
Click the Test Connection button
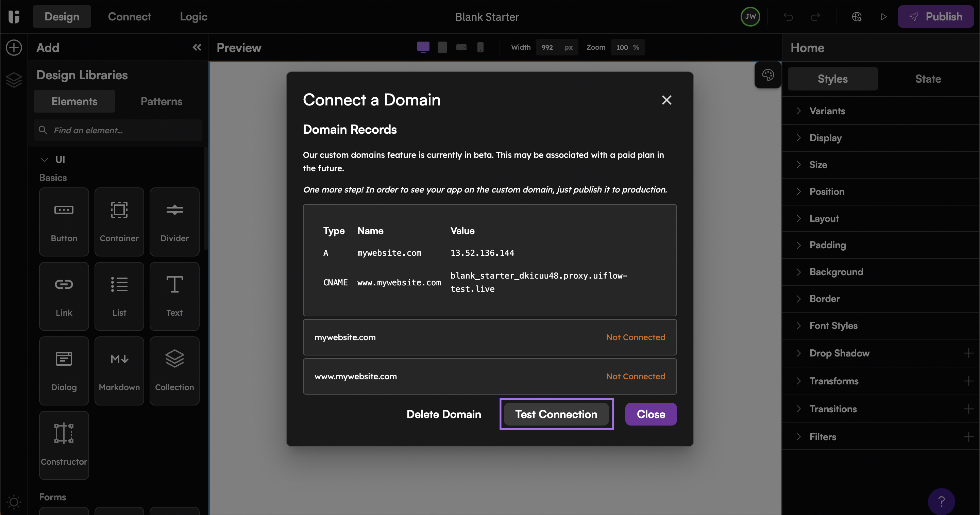pos(556,414)
